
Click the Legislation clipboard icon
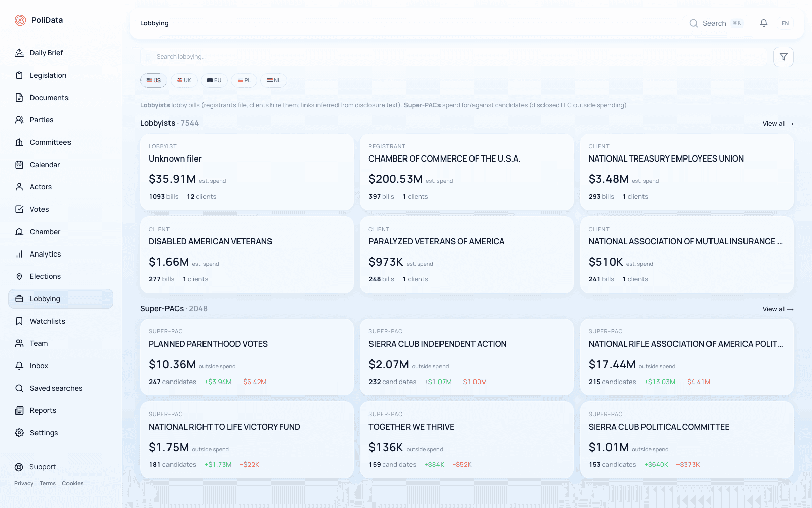19,75
